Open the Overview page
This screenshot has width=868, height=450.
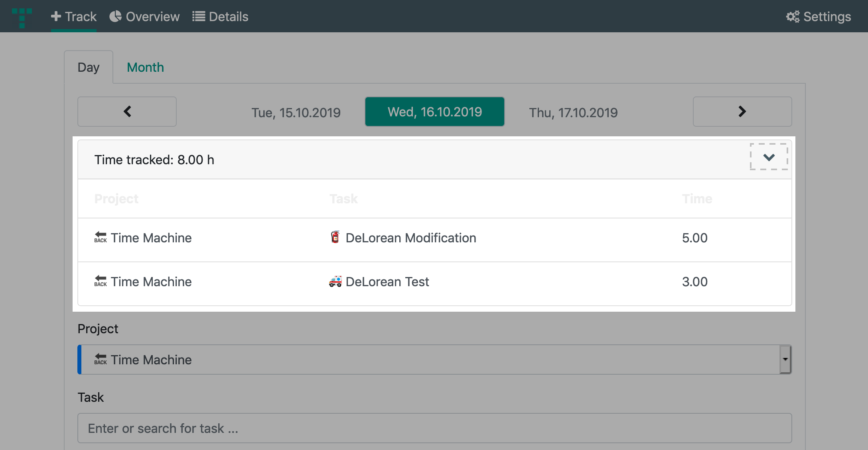coord(144,16)
